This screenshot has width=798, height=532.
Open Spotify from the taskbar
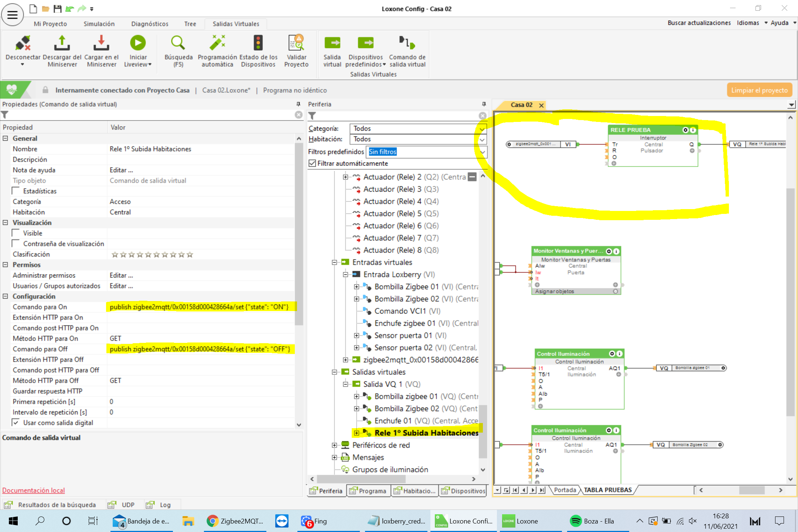[x=591, y=521]
